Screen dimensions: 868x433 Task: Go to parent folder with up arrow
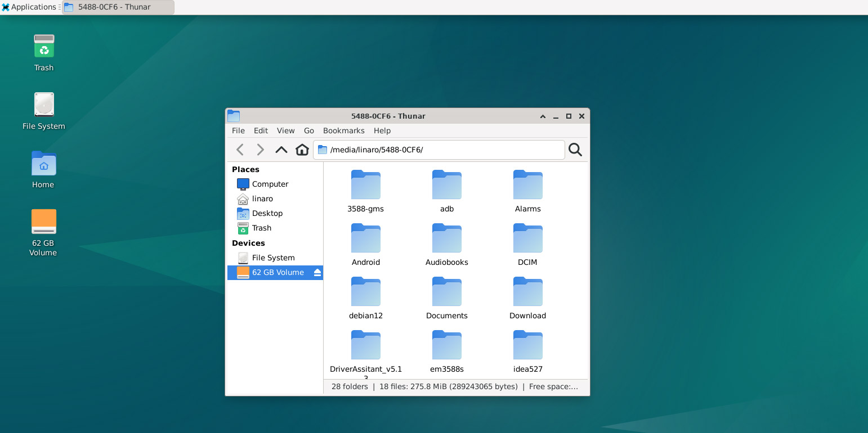coord(281,150)
